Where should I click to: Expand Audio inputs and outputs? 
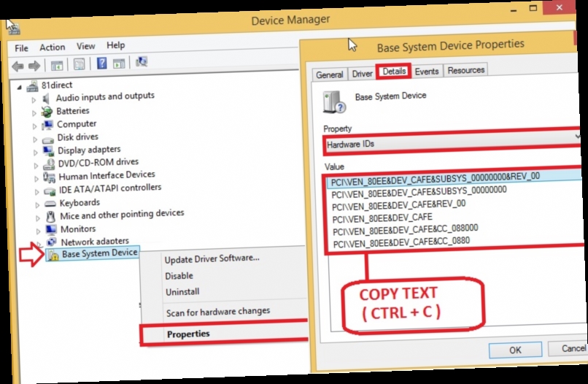pos(34,100)
